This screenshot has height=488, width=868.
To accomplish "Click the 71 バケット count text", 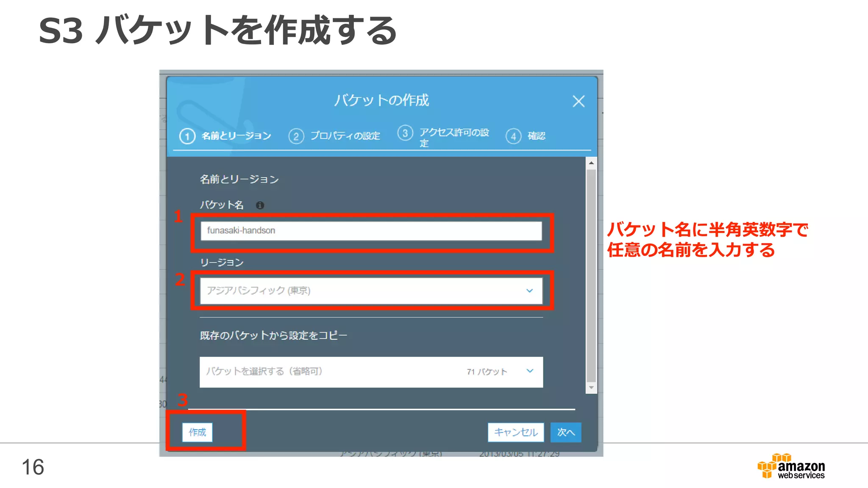I will (487, 372).
